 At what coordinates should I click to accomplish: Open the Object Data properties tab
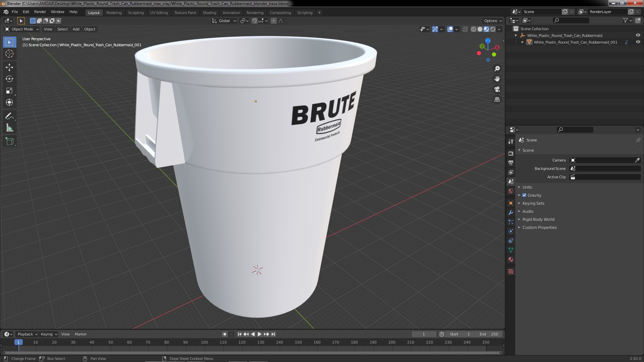pos(511,250)
